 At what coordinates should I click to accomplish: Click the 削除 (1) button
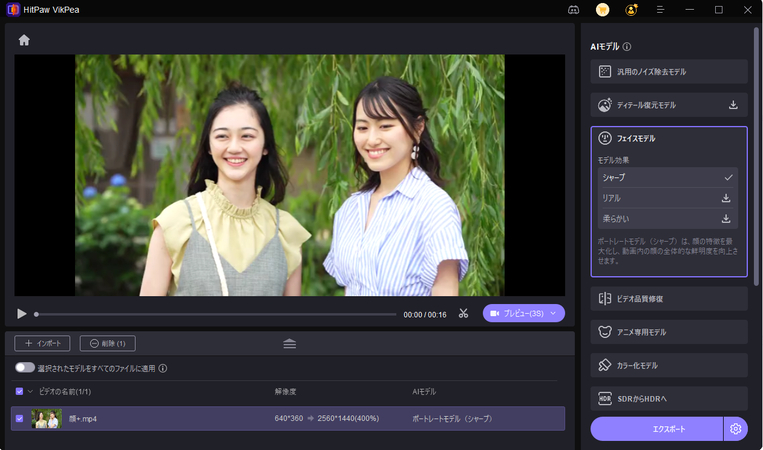(x=108, y=343)
